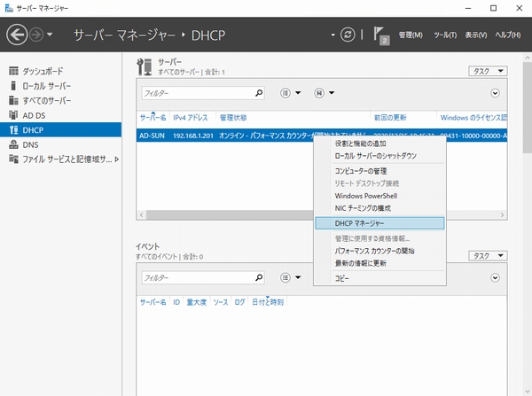The width and height of the screenshot is (532, 396).
Task: Click the forward navigation arrow
Action: [x=36, y=35]
